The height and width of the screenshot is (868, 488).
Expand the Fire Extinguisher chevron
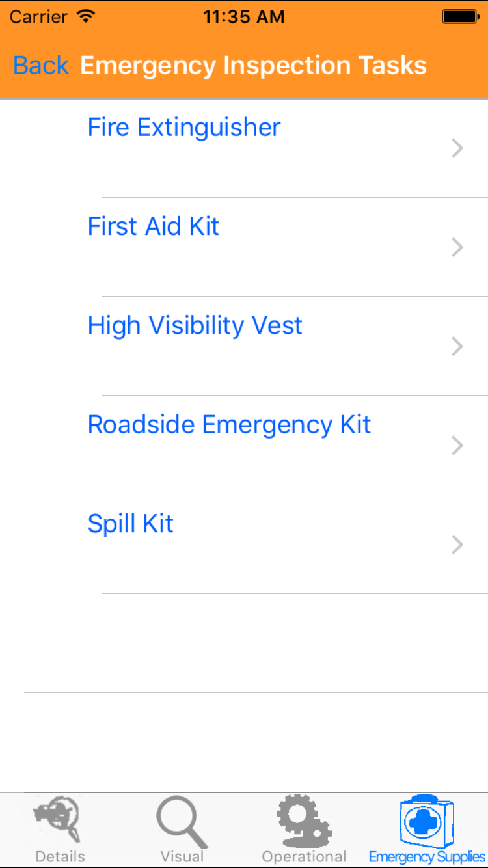tap(457, 149)
